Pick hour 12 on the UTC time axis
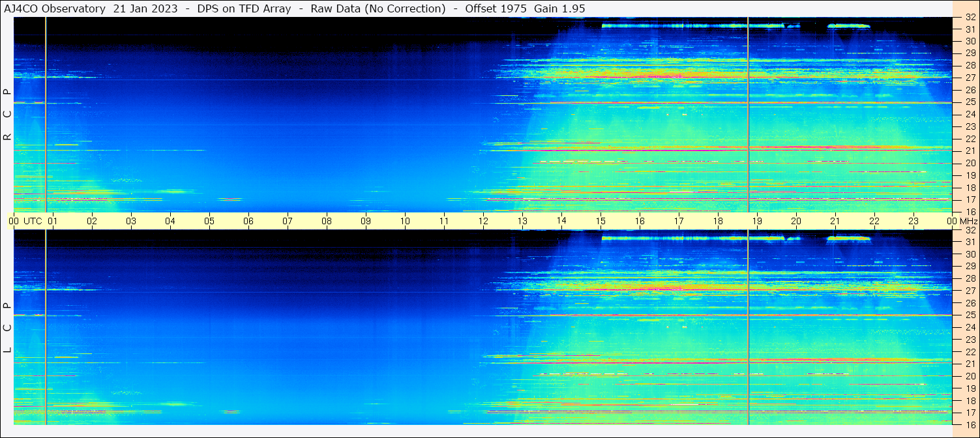This screenshot has width=980, height=438. tap(483, 221)
